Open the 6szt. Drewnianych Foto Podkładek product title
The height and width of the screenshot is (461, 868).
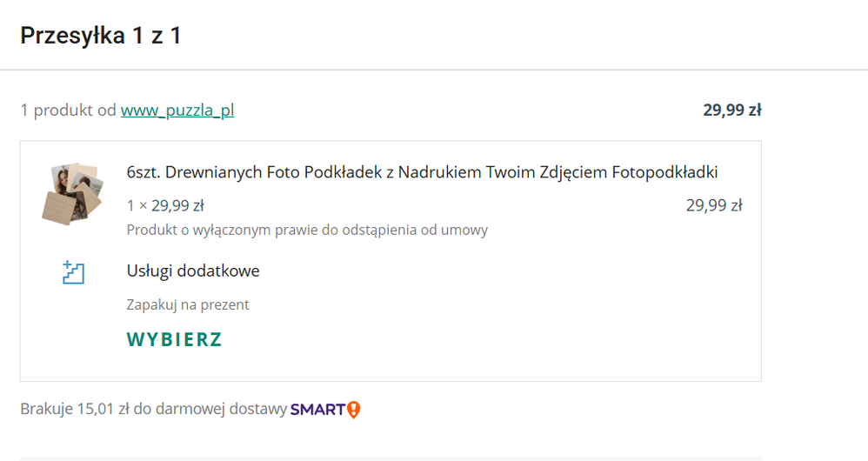coord(422,172)
